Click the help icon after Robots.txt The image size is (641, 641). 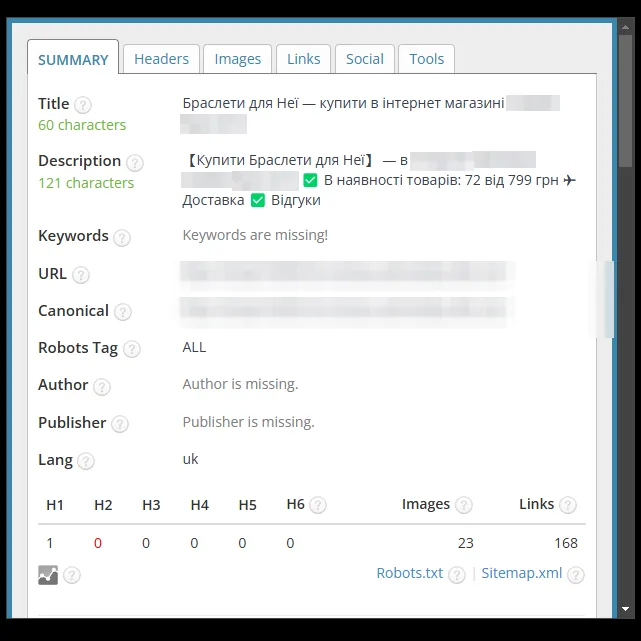click(x=457, y=575)
